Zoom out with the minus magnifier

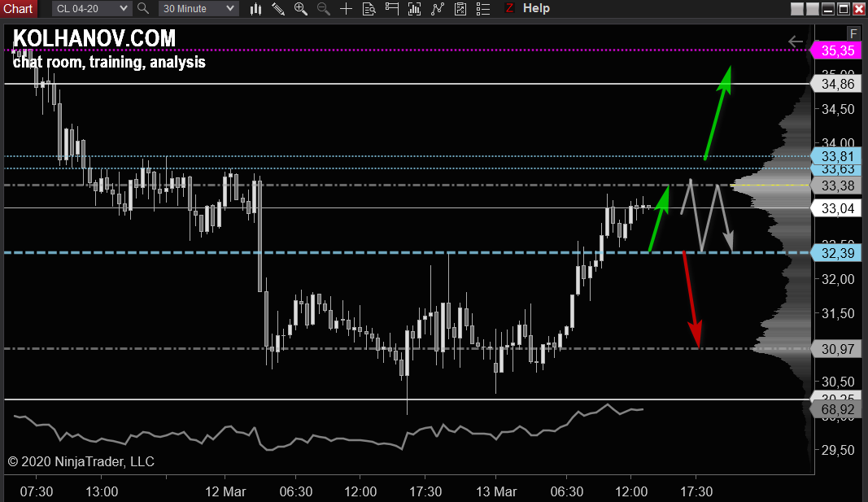pyautogui.click(x=323, y=8)
